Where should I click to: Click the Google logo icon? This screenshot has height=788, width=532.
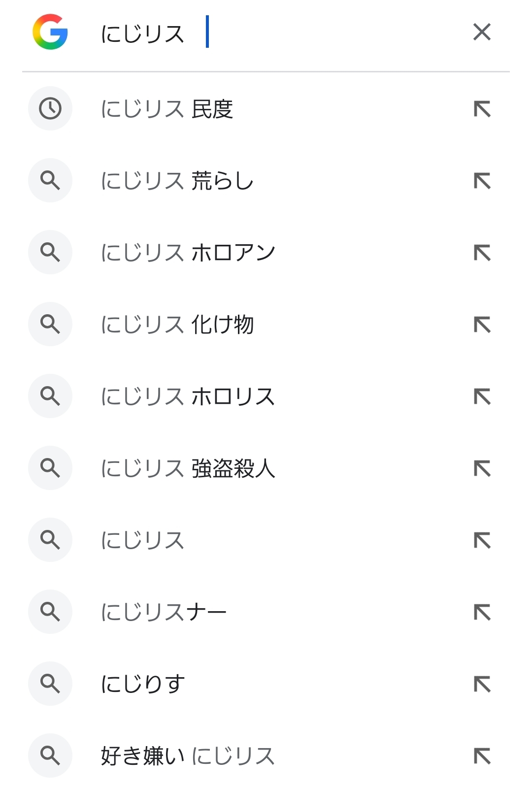point(50,32)
